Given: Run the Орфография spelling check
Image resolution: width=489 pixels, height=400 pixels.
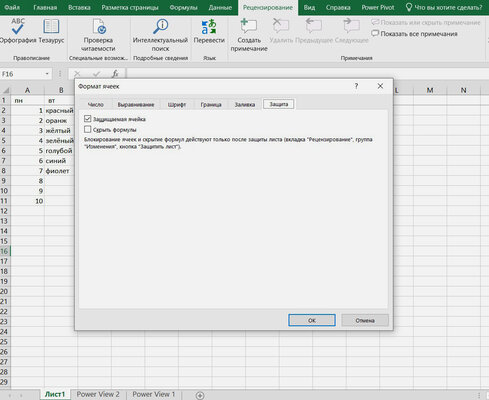Looking at the screenshot, I should [x=18, y=31].
